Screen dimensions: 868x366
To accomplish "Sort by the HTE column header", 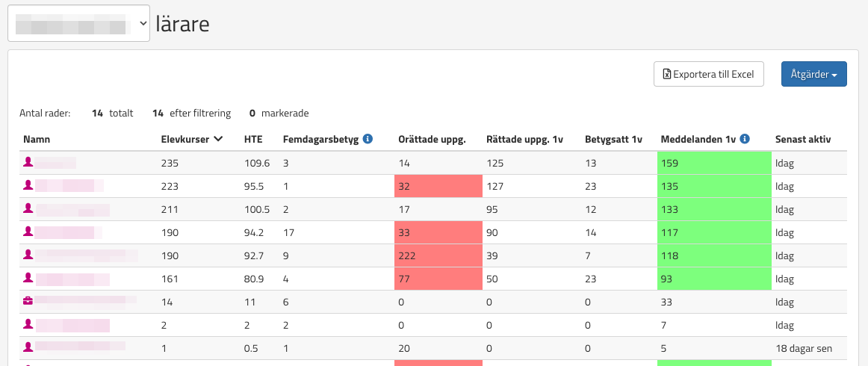I will (x=253, y=140).
